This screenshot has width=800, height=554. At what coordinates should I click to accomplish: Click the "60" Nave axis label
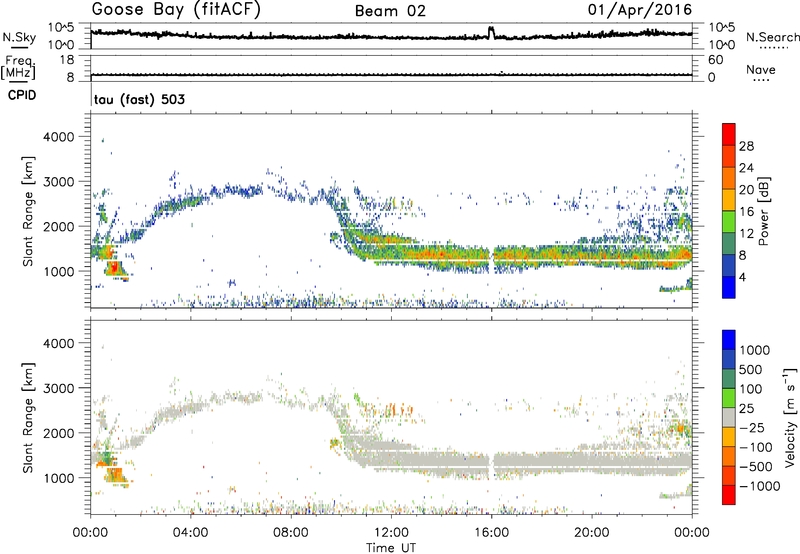pyautogui.click(x=715, y=60)
